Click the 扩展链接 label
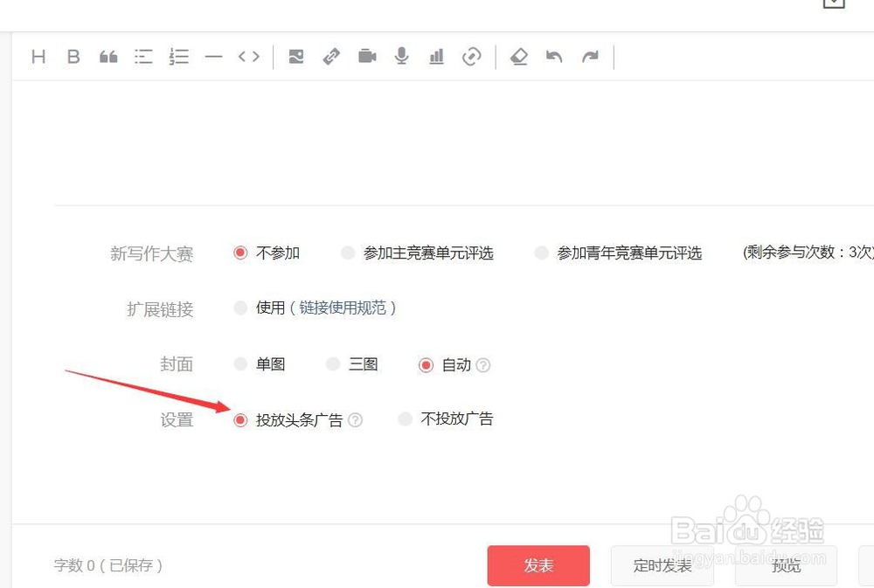 [x=160, y=308]
